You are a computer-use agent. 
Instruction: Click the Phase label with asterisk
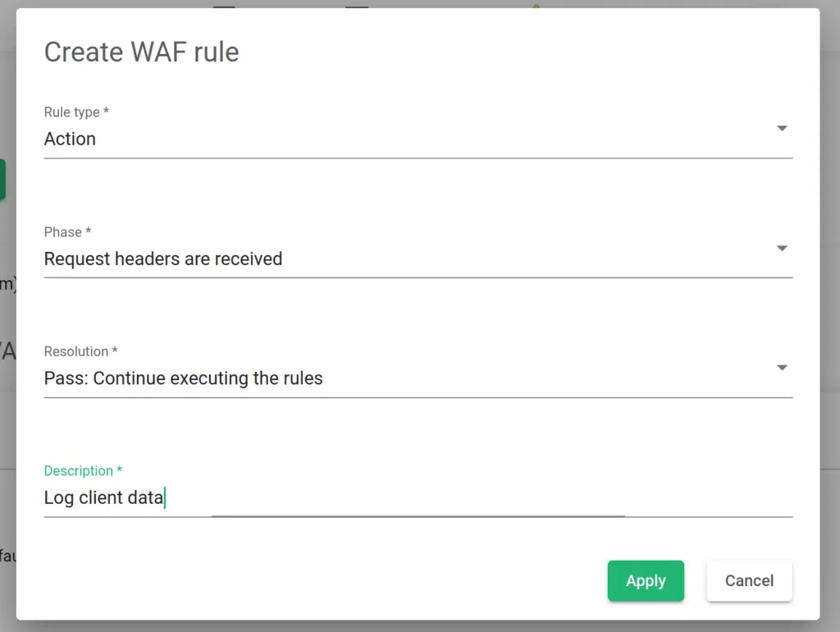click(67, 232)
